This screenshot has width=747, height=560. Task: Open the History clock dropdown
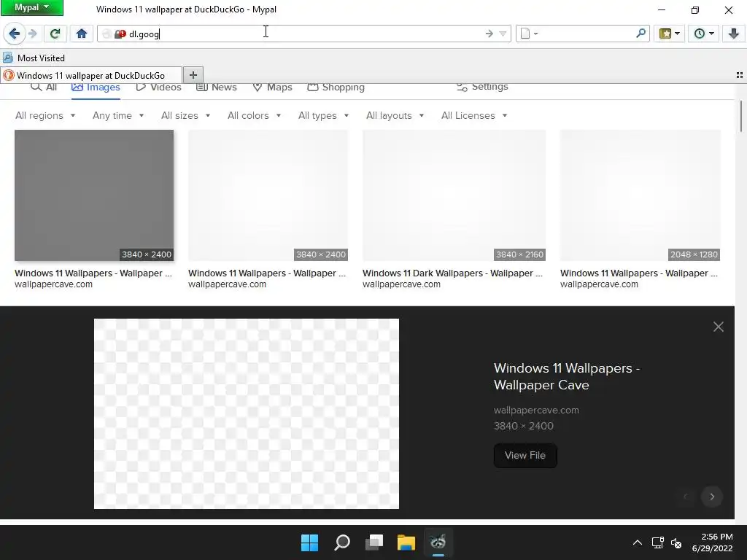coord(704,34)
